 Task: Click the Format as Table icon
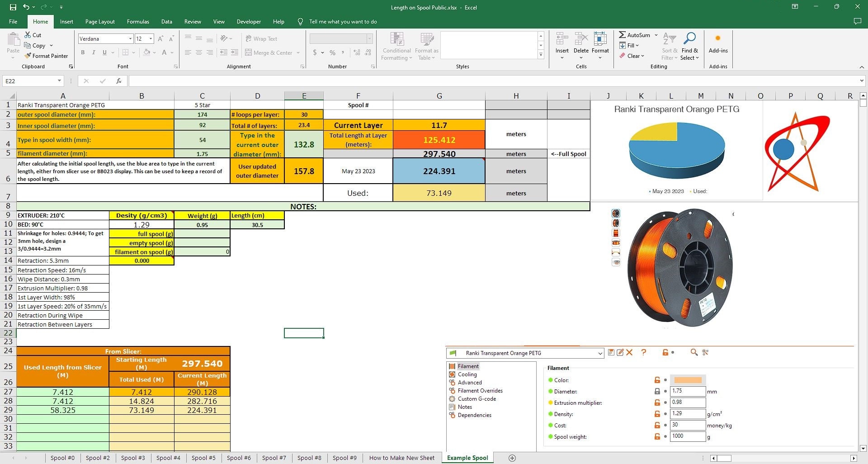(425, 40)
